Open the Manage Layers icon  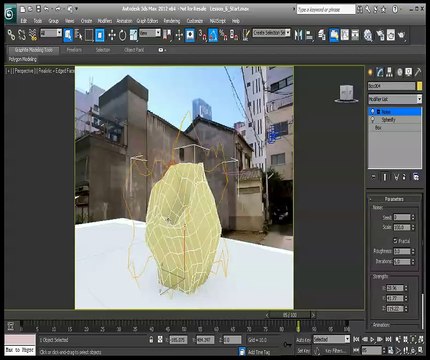[x=322, y=35]
